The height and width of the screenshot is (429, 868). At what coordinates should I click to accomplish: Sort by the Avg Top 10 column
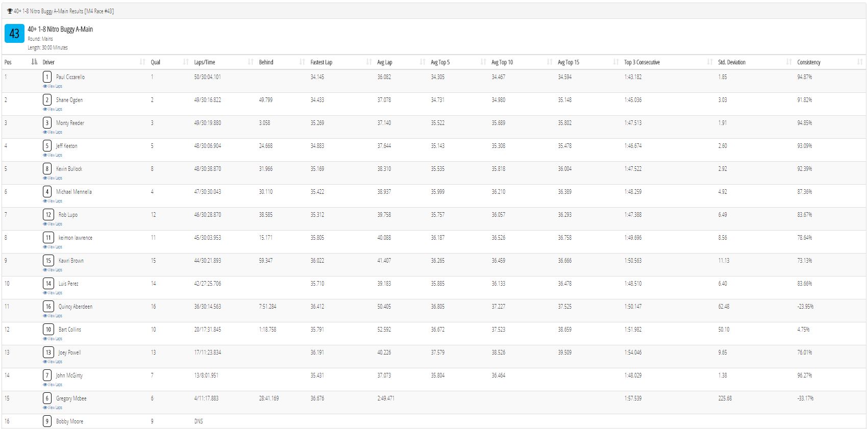pos(522,62)
